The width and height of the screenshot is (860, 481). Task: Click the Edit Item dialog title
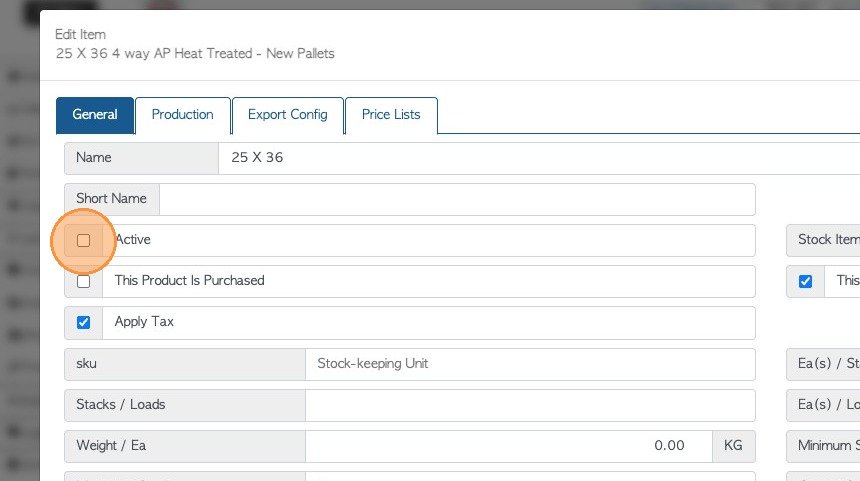point(81,35)
